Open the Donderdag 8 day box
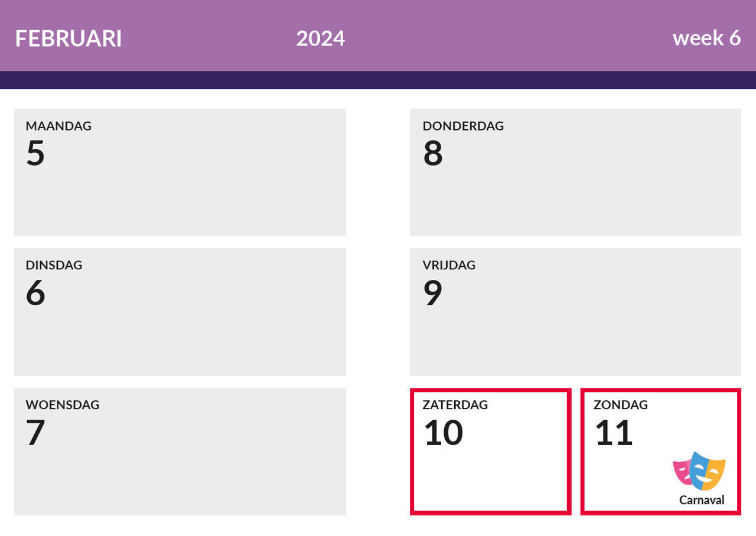The height and width of the screenshot is (536, 756). (x=575, y=172)
